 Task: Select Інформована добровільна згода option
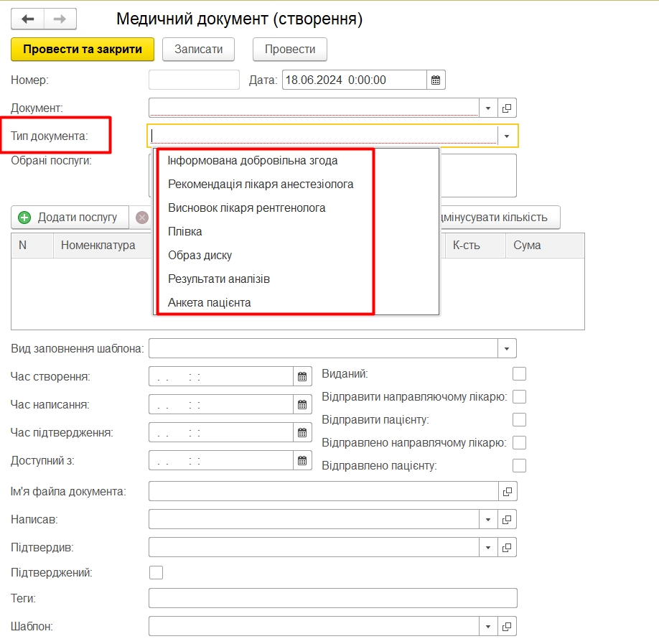(253, 161)
